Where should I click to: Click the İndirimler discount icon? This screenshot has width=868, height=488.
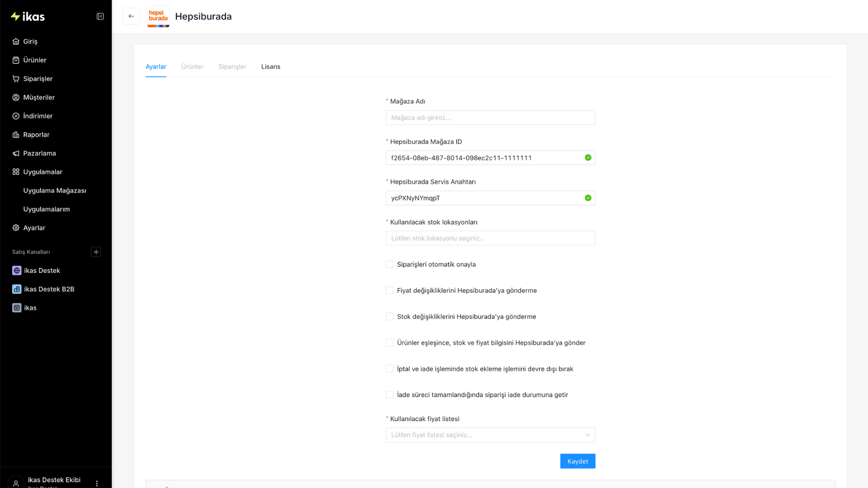click(x=16, y=116)
